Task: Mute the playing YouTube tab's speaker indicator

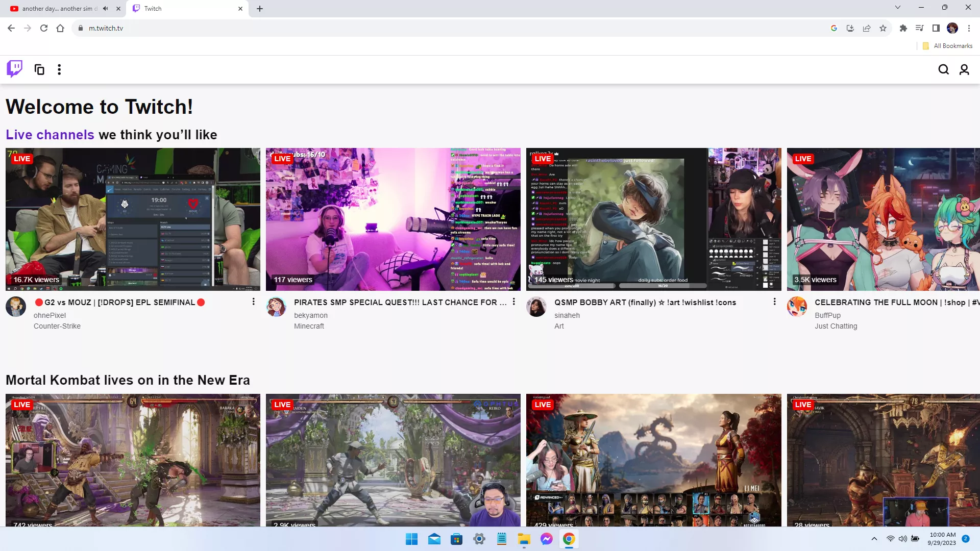Action: pos(105,8)
